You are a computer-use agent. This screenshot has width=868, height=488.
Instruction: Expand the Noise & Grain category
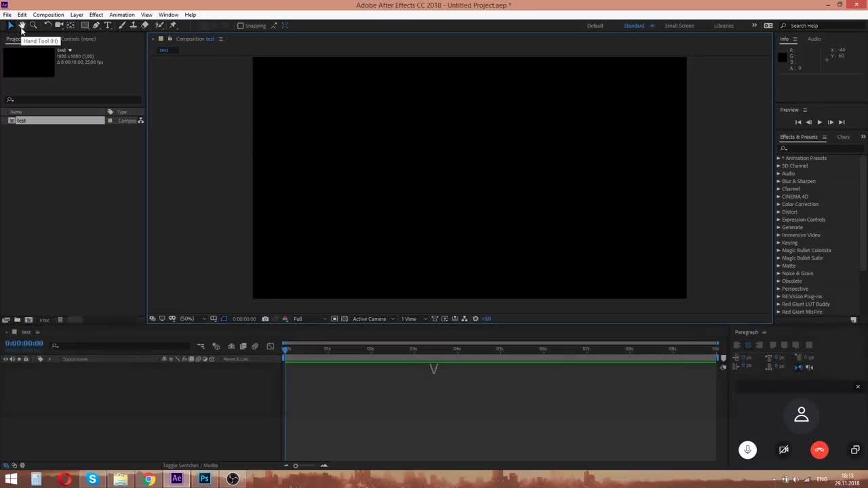click(x=778, y=273)
